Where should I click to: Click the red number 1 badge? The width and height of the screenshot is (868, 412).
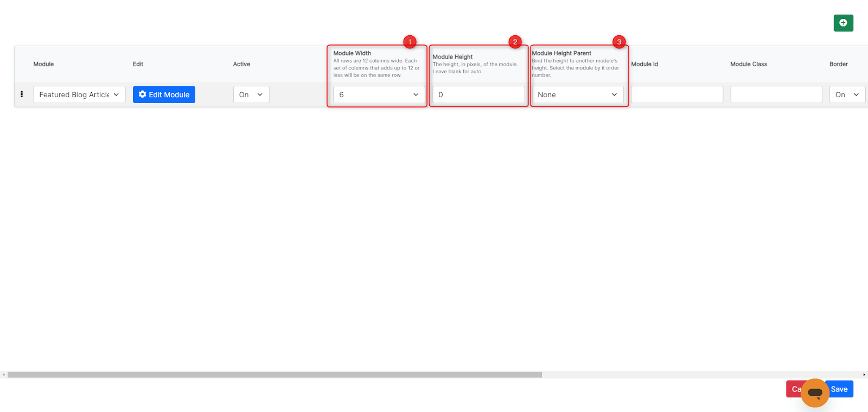(x=410, y=42)
